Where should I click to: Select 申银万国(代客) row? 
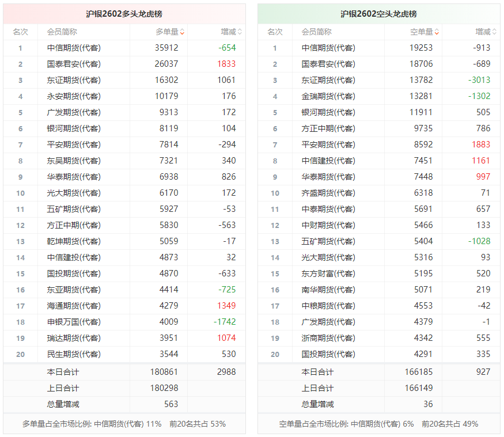[124, 322]
